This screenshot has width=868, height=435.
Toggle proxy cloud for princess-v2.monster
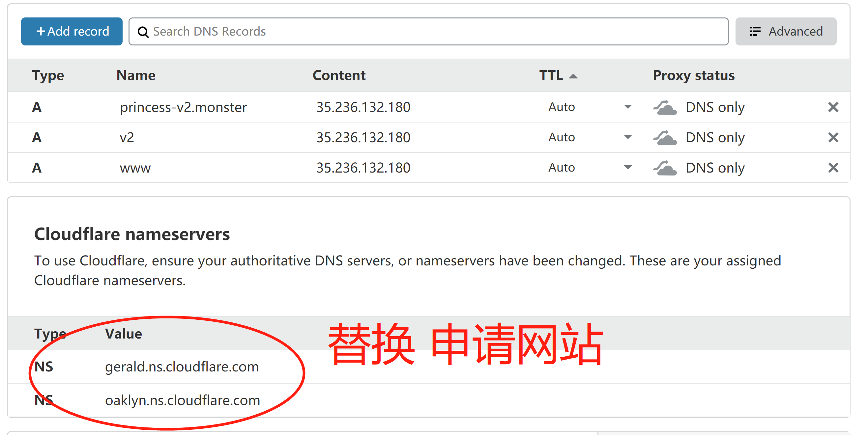(664, 107)
